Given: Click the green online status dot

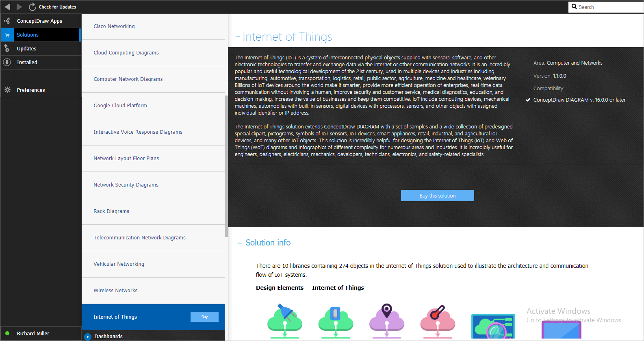Looking at the screenshot, I should (7, 333).
